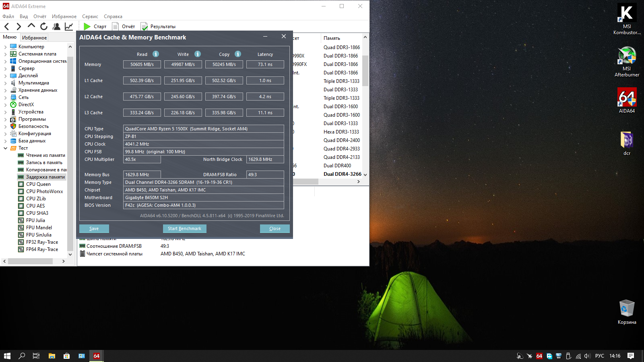Switch to the Меню tab

tap(10, 37)
